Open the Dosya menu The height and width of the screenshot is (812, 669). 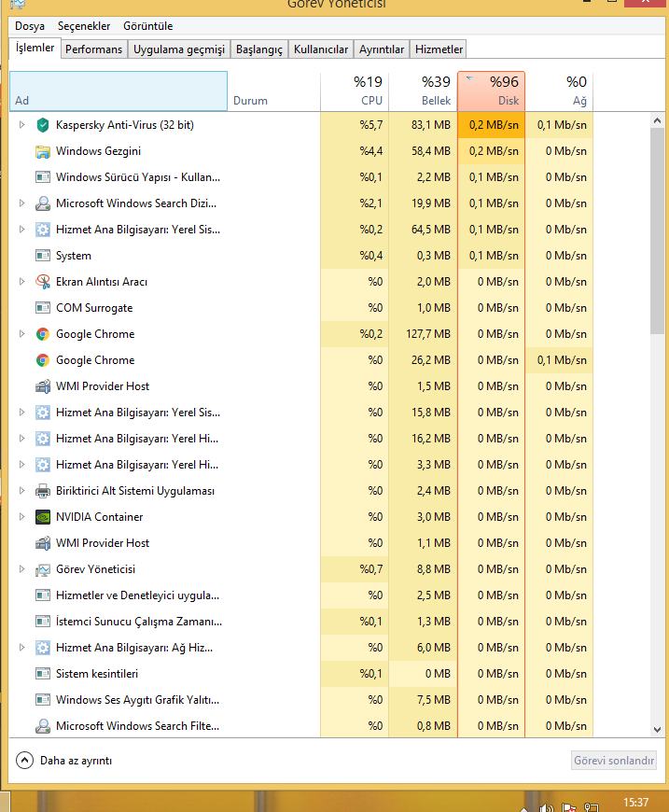[30, 26]
